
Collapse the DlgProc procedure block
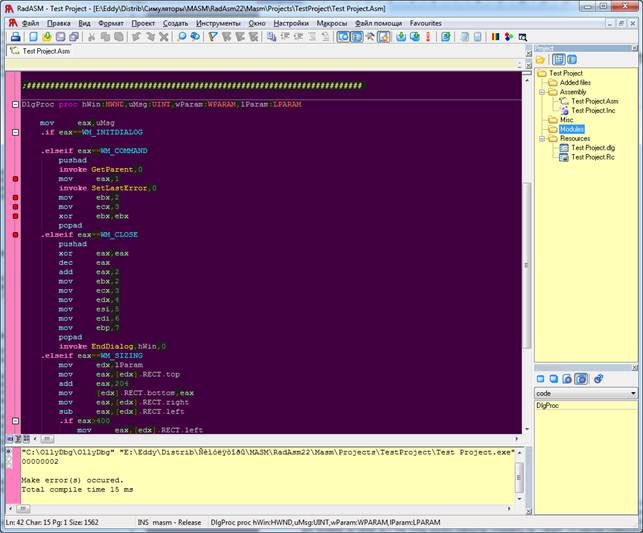tap(15, 104)
